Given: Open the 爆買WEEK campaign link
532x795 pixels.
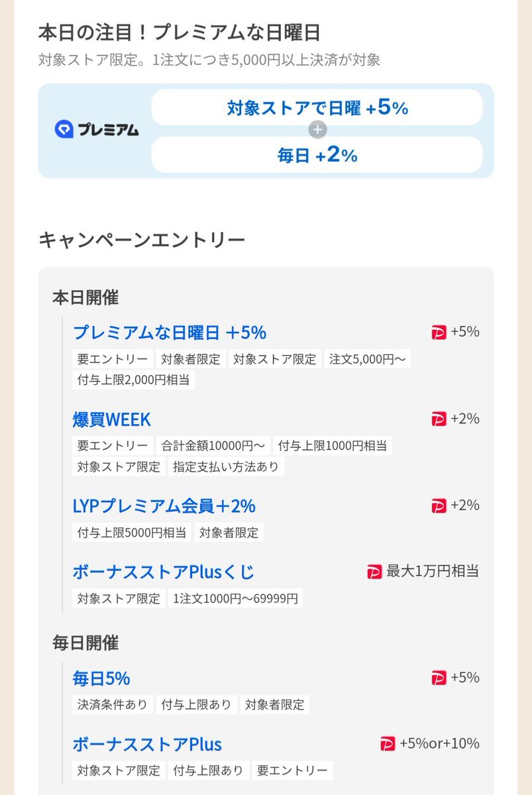Looking at the screenshot, I should (x=111, y=419).
